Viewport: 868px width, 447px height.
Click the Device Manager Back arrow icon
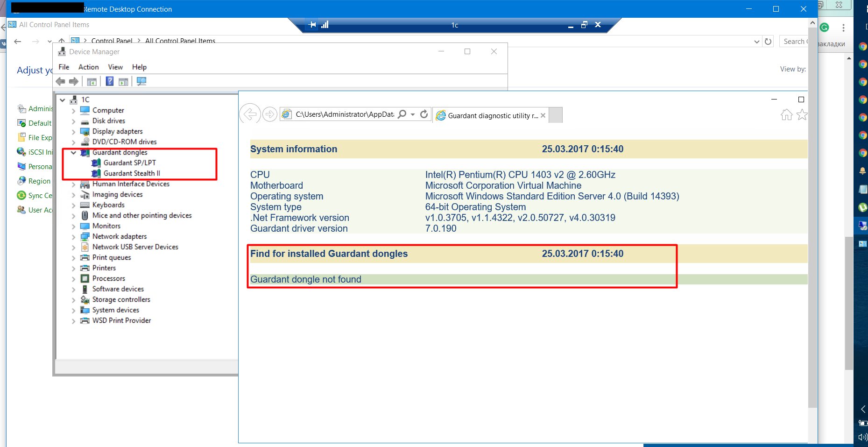pyautogui.click(x=60, y=82)
